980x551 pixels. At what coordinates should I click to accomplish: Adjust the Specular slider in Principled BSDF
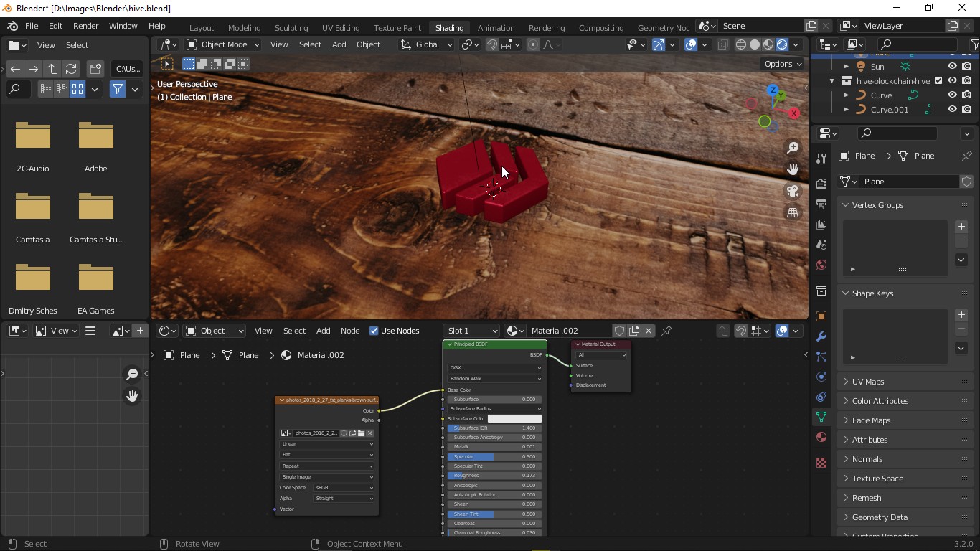click(x=494, y=457)
